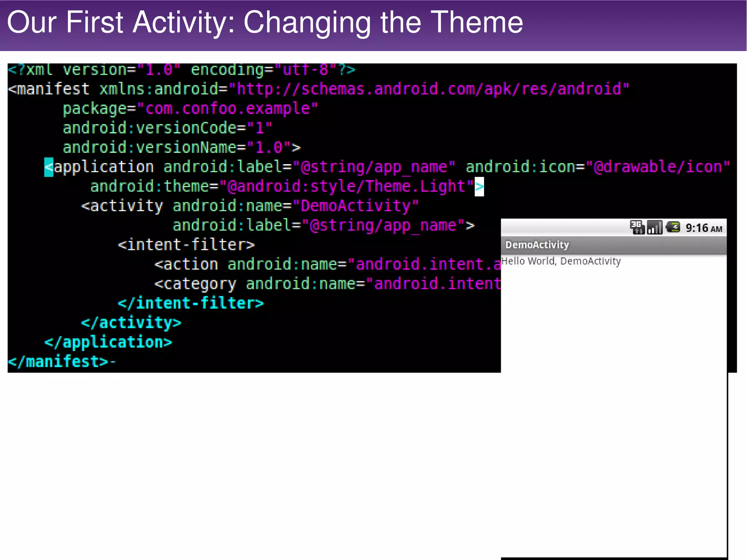Image resolution: width=747 pixels, height=560 pixels.
Task: Click the Theme.Light theme value
Action: [346, 186]
